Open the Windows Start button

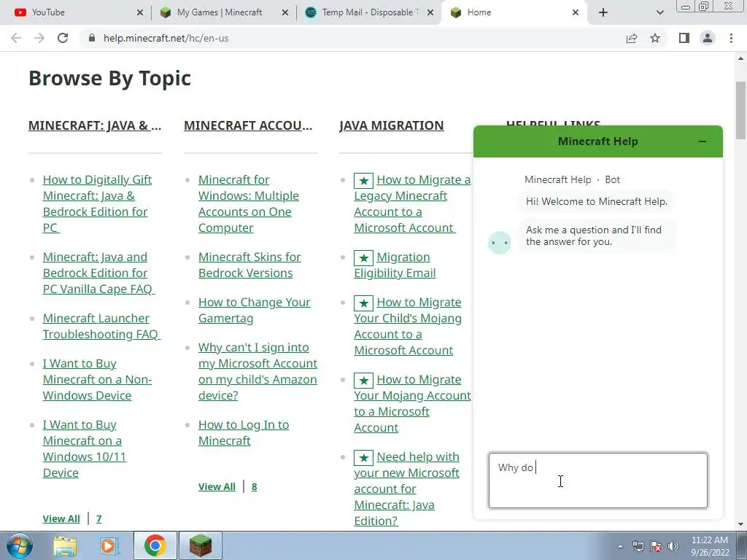[x=20, y=545]
